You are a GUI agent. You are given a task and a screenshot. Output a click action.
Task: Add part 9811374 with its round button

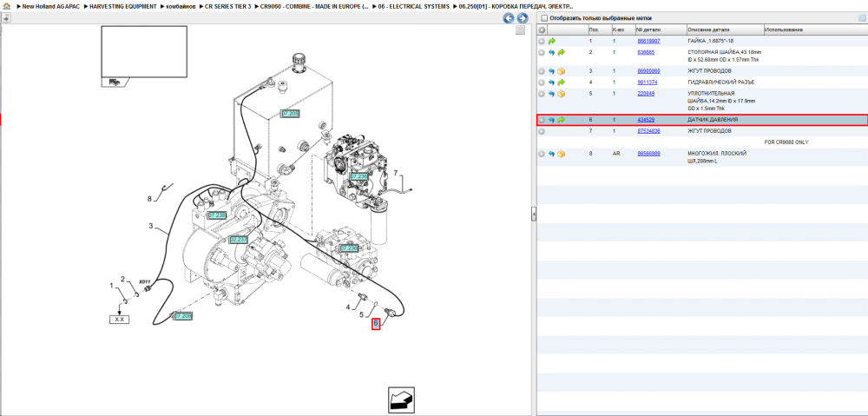pos(542,83)
